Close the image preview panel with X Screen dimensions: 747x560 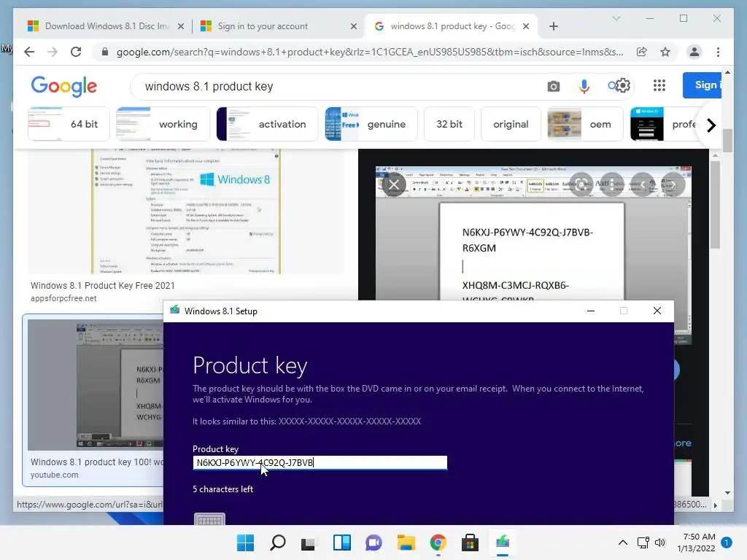point(394,184)
